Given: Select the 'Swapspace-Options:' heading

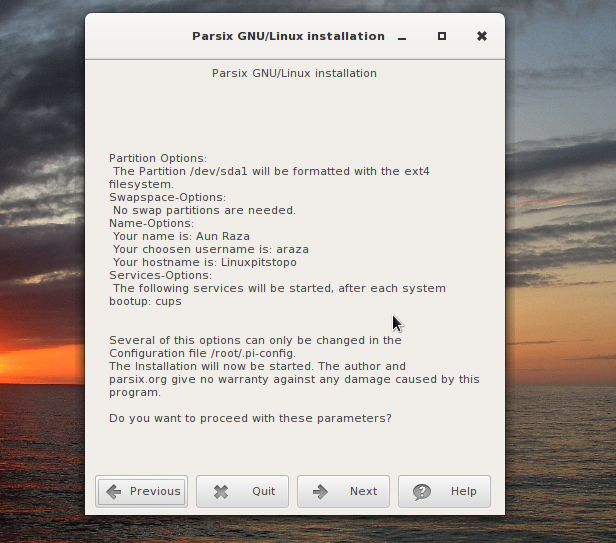Looking at the screenshot, I should (x=167, y=197).
